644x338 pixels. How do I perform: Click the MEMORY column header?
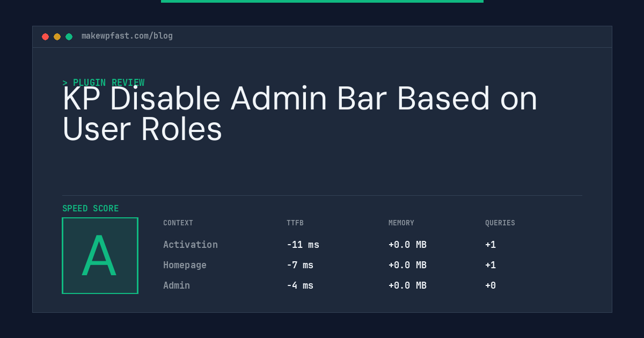click(x=401, y=223)
